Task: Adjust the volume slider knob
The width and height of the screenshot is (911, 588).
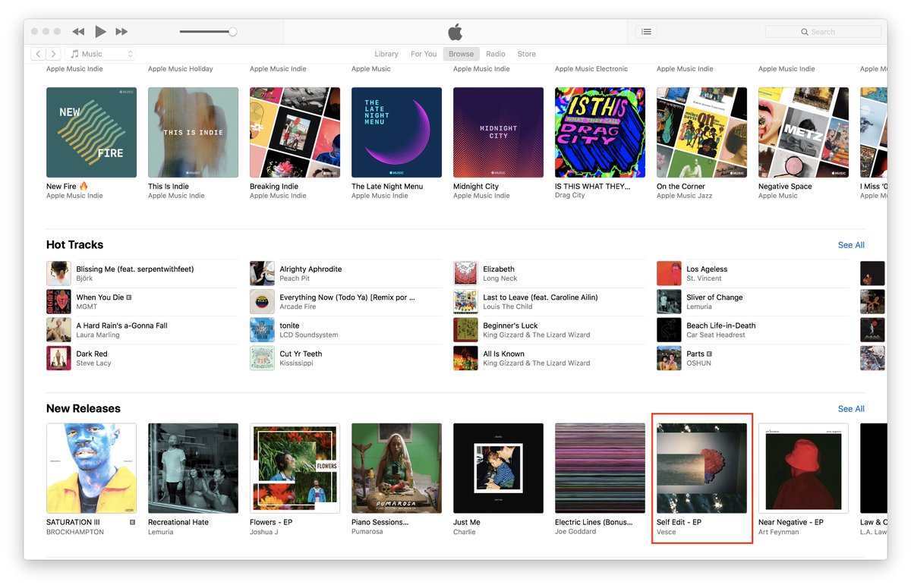Action: pyautogui.click(x=232, y=32)
